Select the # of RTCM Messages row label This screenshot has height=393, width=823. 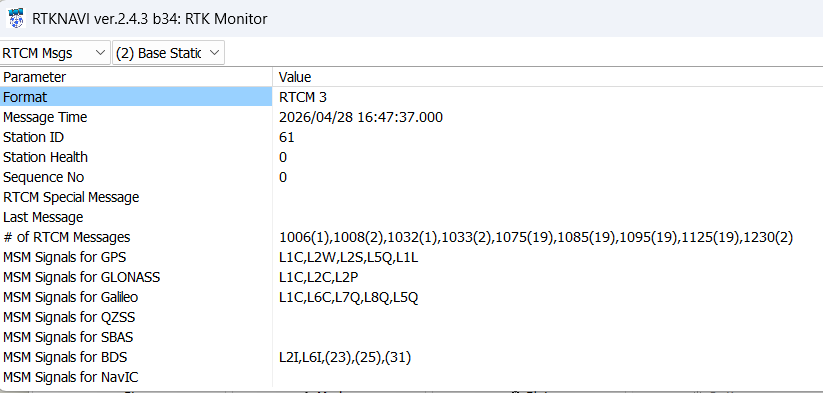(x=67, y=237)
